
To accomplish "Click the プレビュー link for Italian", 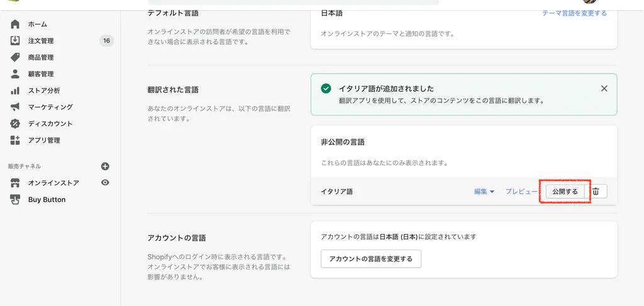I will click(x=521, y=192).
